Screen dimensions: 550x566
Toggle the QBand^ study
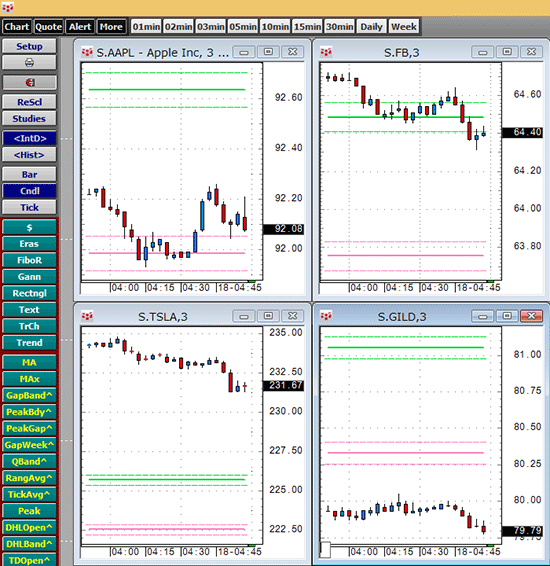(29, 461)
